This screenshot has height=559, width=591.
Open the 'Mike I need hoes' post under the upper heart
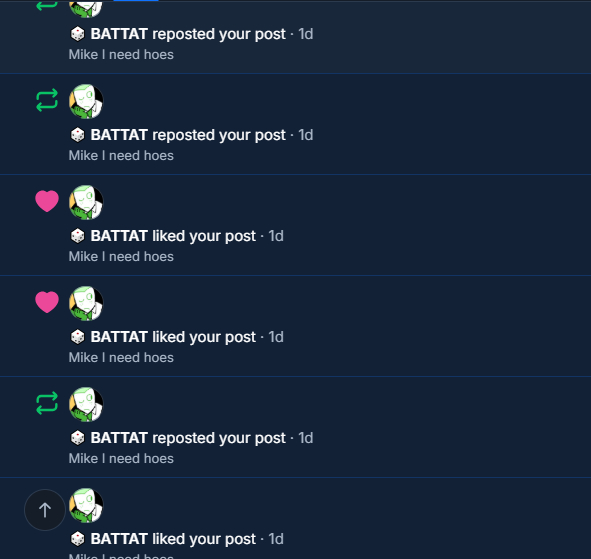(121, 257)
